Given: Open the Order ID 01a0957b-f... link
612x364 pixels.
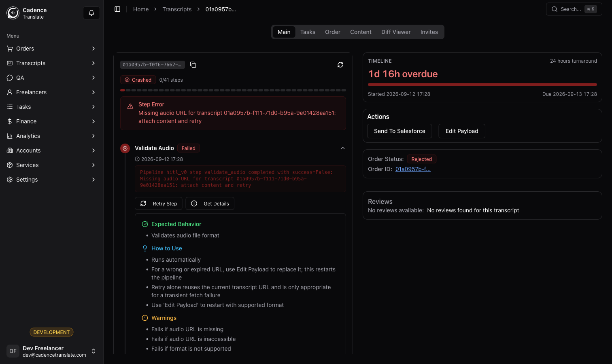Looking at the screenshot, I should tap(413, 169).
